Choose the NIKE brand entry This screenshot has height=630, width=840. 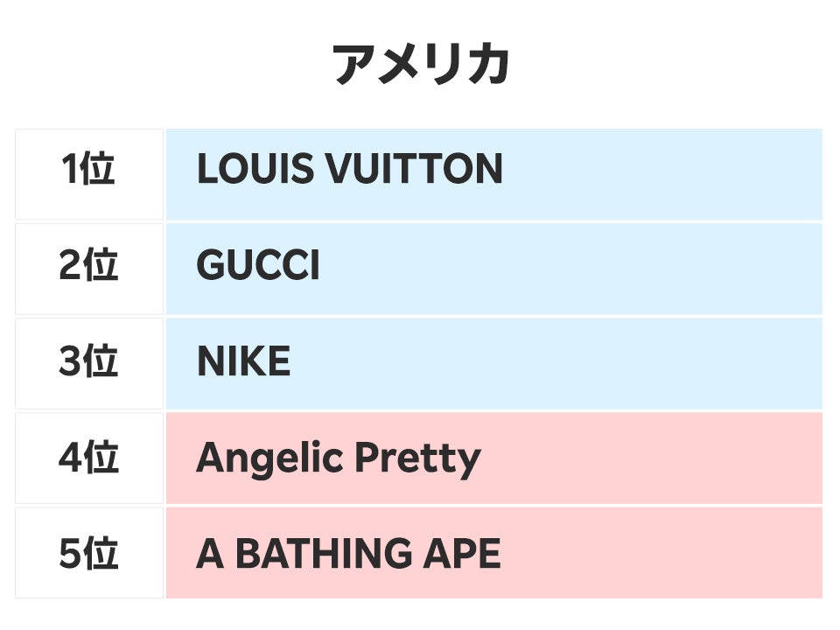click(x=243, y=362)
